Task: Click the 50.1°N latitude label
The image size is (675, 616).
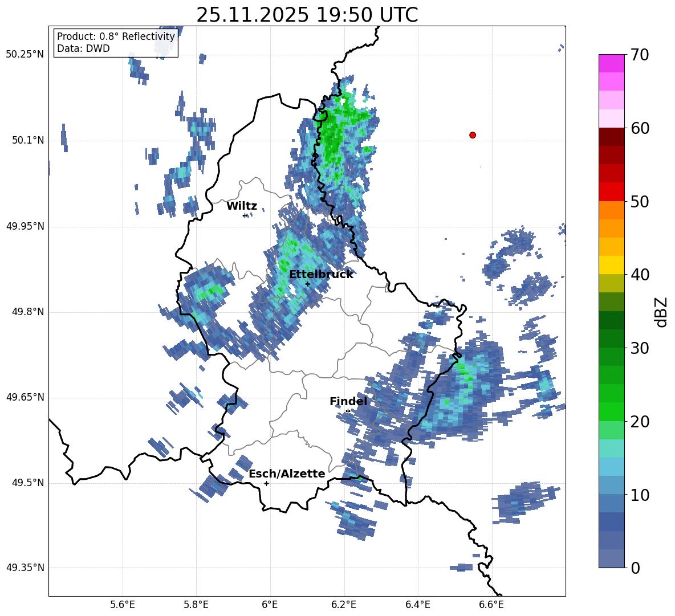Action: pos(28,141)
